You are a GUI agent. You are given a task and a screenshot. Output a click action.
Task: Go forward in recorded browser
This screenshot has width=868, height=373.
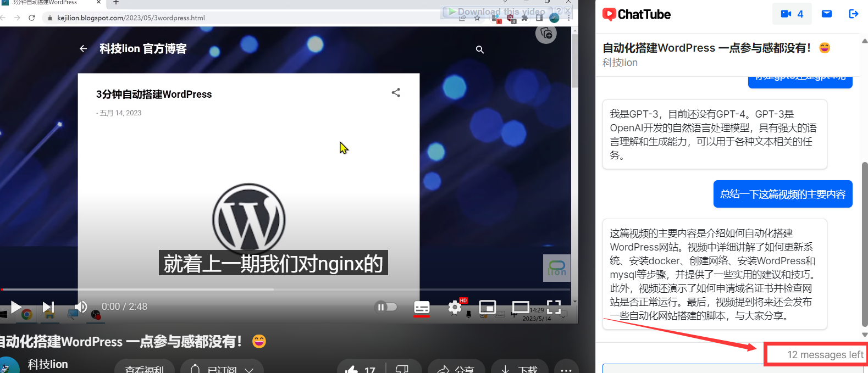pyautogui.click(x=17, y=18)
